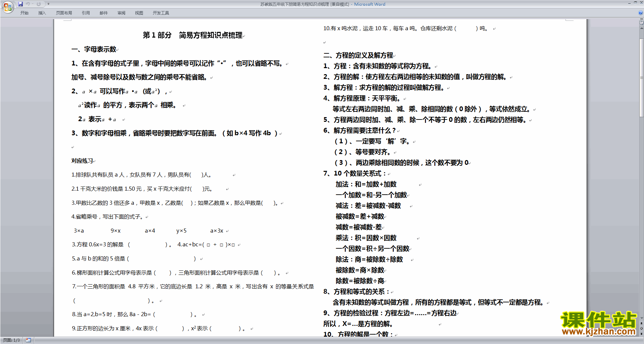Click the line 被除数=商×除数

(360, 270)
